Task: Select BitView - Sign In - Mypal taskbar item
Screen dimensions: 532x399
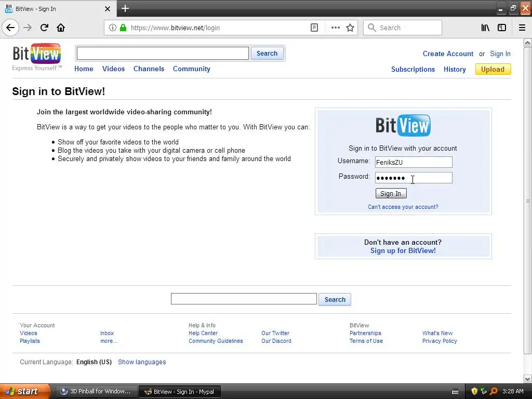Action: point(180,392)
